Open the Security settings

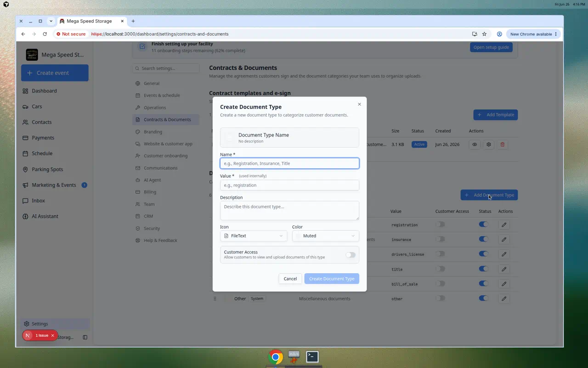pos(166,228)
